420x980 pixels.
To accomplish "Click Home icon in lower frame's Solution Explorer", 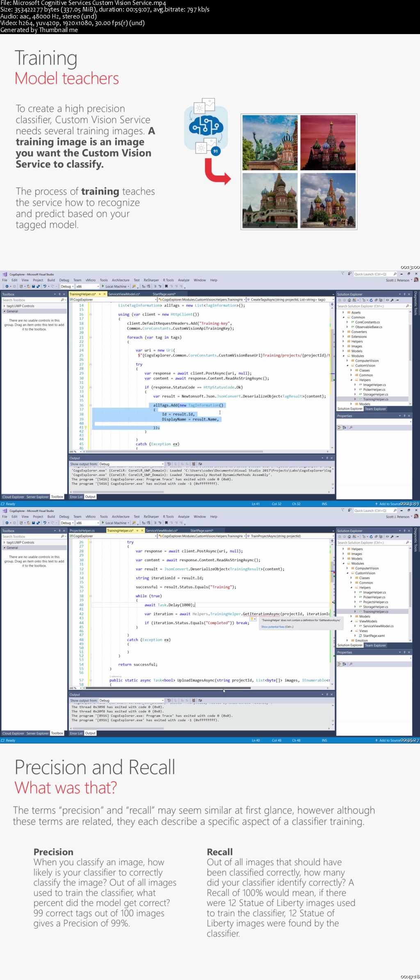I will click(349, 537).
